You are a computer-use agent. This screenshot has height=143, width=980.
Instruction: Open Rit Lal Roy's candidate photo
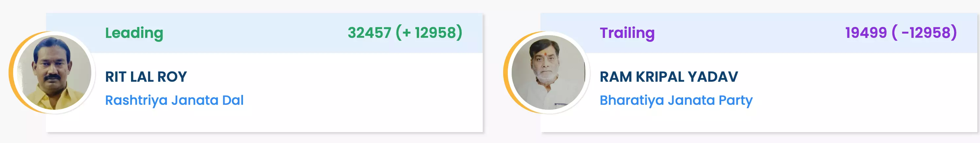point(54,72)
